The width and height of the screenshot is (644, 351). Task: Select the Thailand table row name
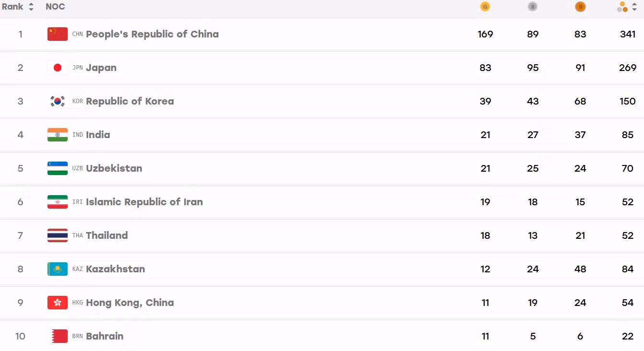107,235
